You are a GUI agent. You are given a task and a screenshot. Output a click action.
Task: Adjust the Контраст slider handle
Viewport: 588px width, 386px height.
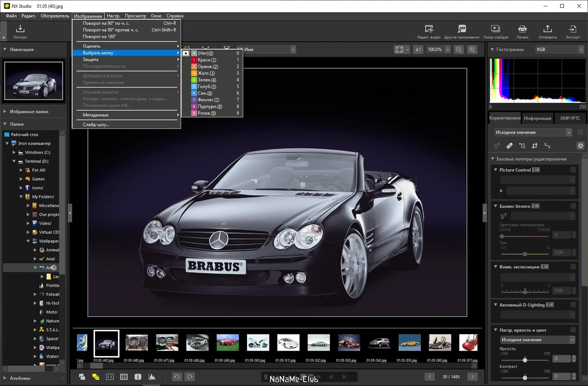(525, 378)
